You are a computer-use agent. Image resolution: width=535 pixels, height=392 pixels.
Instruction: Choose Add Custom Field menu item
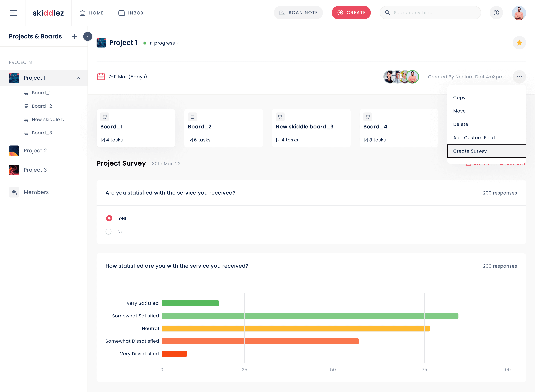(487, 138)
